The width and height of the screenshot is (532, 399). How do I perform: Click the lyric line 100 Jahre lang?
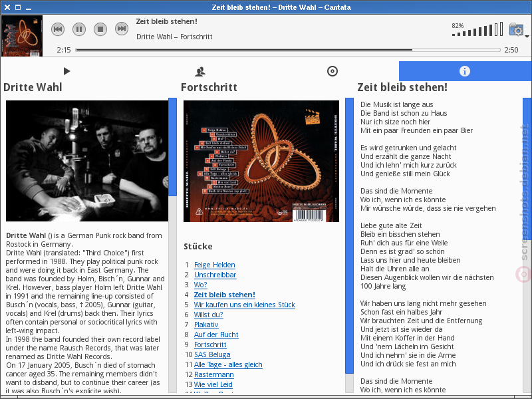click(383, 286)
